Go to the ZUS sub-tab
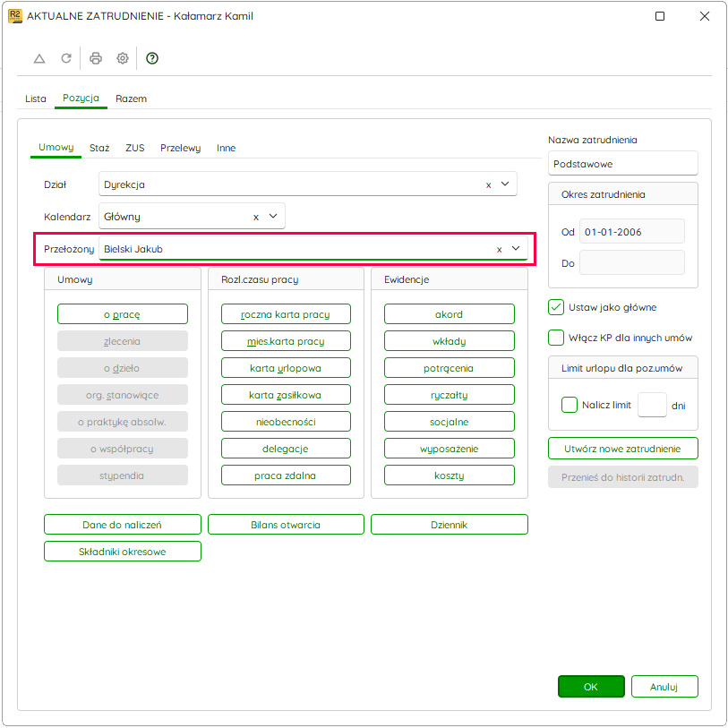728x728 pixels. [134, 148]
